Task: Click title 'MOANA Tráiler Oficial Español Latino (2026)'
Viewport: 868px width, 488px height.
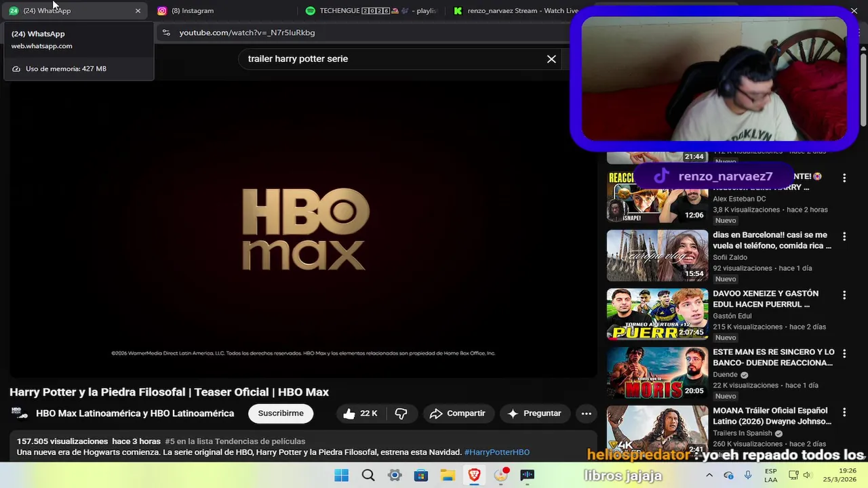Action: point(772,415)
